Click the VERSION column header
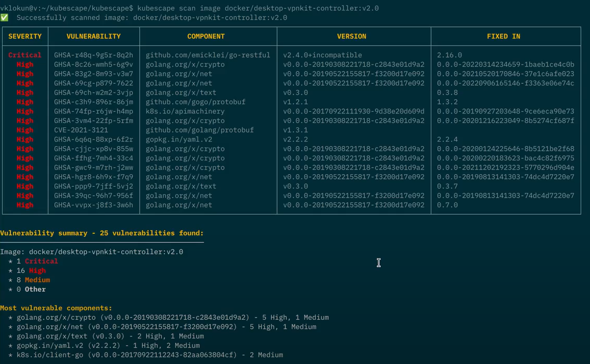 (x=351, y=36)
